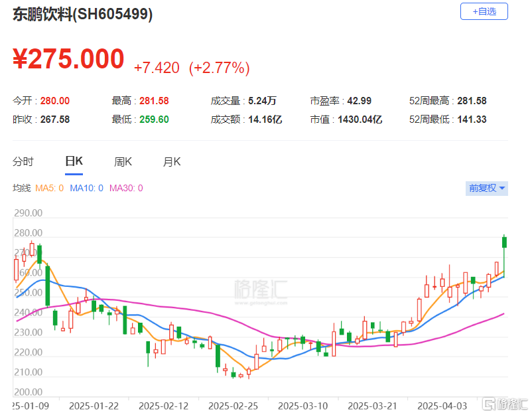Click the MA5 moving average label
The height and width of the screenshot is (415, 532).
pos(50,188)
